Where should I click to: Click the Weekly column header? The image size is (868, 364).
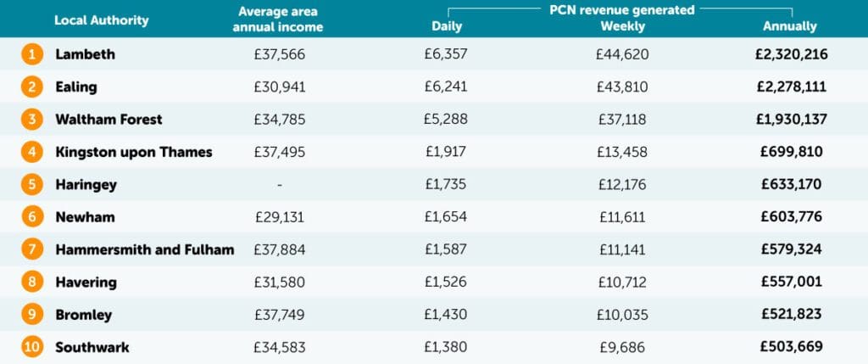(x=622, y=26)
